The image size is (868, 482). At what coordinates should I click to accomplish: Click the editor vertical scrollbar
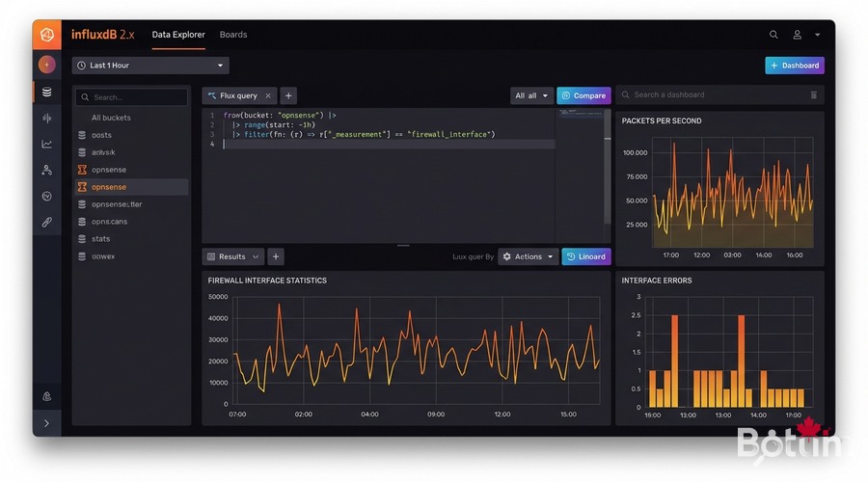(x=608, y=166)
